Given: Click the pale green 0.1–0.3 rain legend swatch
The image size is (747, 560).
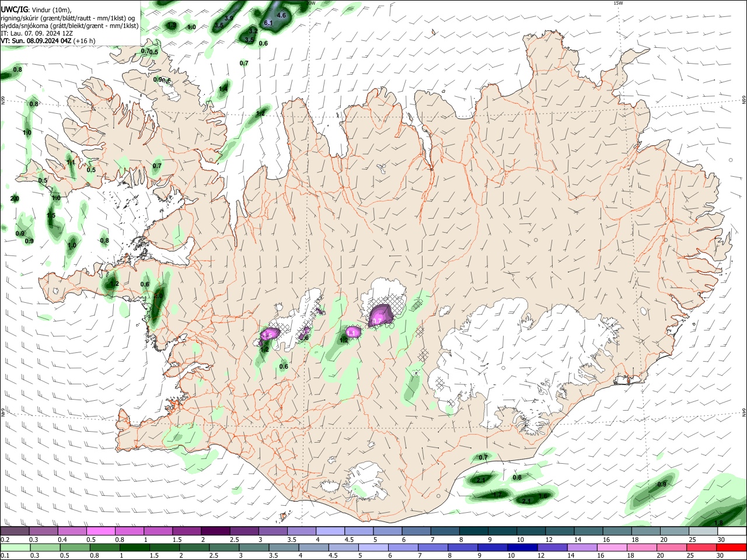Looking at the screenshot, I should [15, 548].
